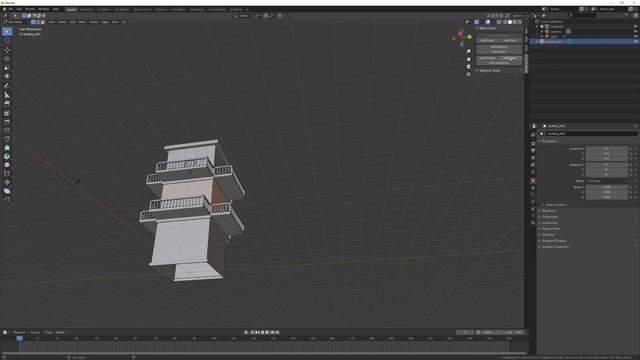The image size is (640, 360).
Task: Click the Add Multigroup button
Action: coord(499,63)
